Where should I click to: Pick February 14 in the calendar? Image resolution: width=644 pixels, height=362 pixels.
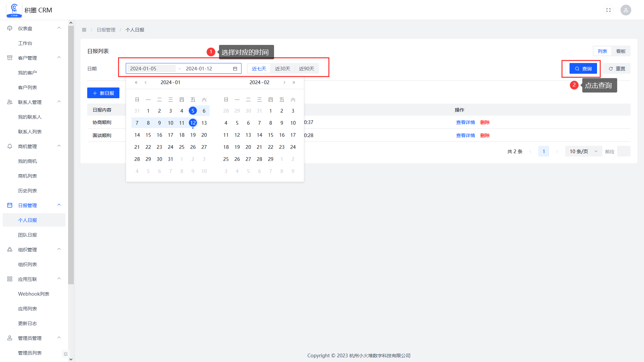tap(260, 135)
